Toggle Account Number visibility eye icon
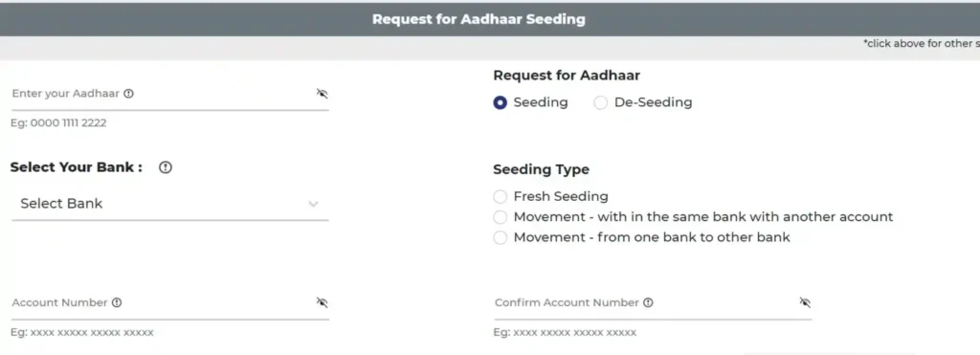 pyautogui.click(x=322, y=302)
